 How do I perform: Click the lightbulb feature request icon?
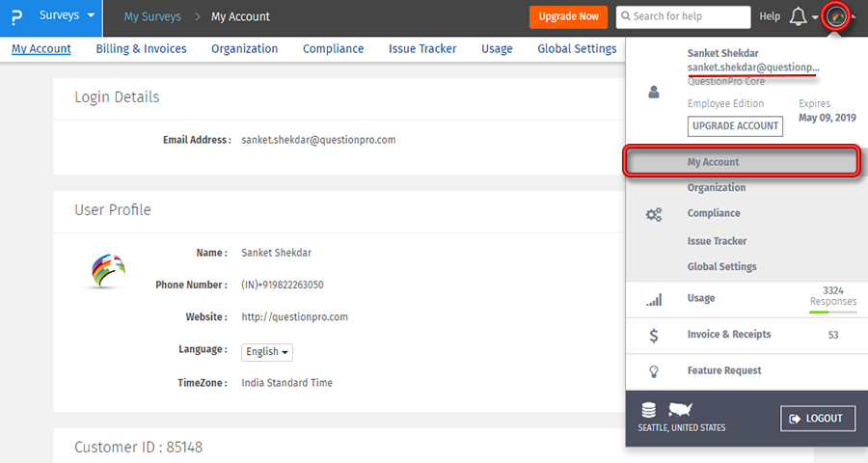654,371
